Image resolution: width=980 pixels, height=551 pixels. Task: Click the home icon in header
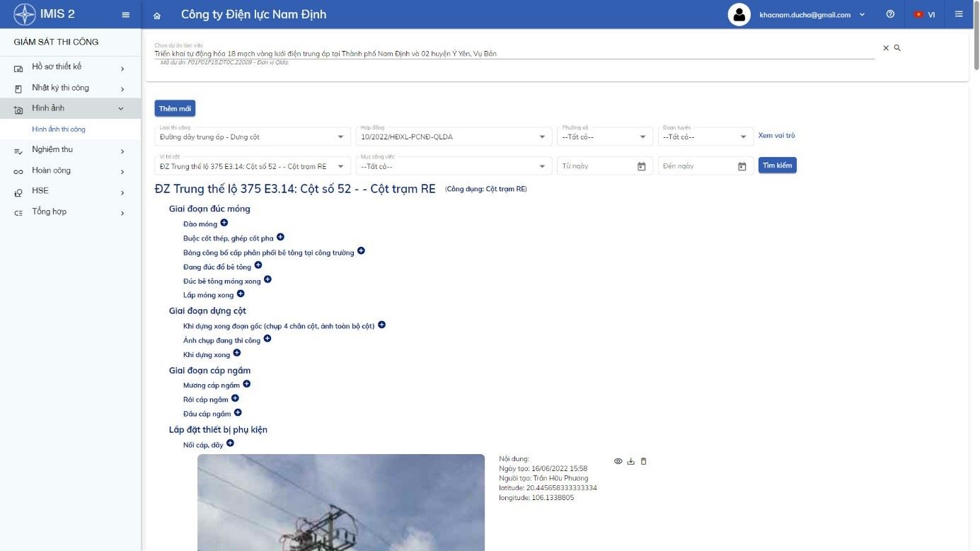point(157,15)
